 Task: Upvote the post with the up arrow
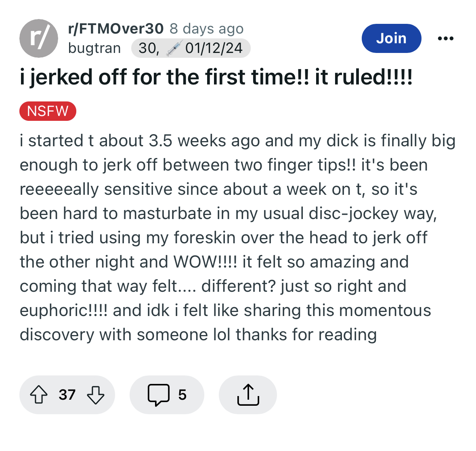tap(38, 394)
